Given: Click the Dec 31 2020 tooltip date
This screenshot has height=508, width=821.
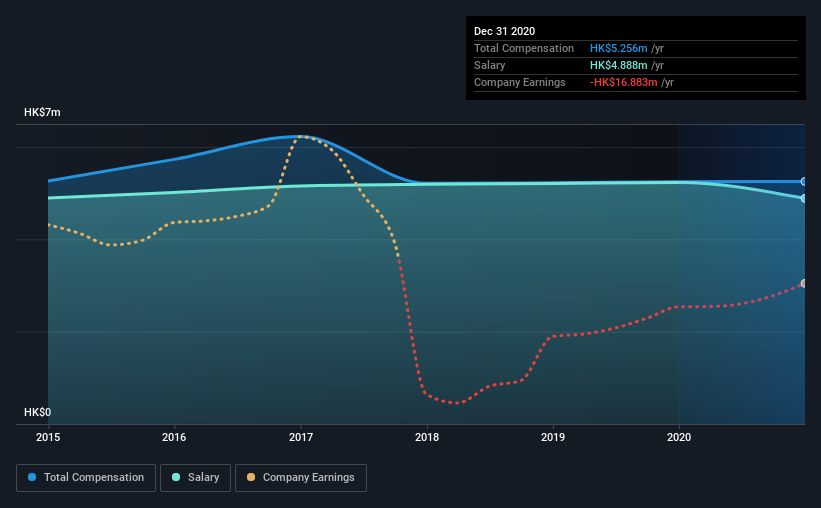Looking at the screenshot, I should tap(505, 31).
